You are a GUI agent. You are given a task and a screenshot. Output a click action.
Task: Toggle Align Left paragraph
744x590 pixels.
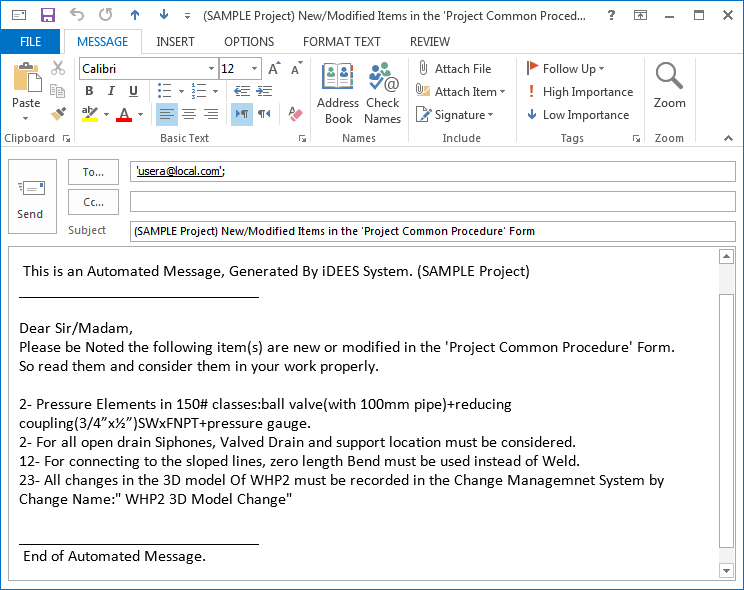click(167, 114)
